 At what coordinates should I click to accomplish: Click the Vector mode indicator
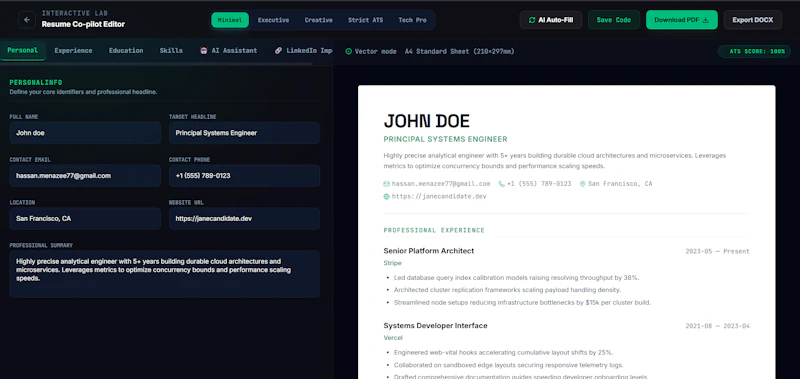(371, 52)
